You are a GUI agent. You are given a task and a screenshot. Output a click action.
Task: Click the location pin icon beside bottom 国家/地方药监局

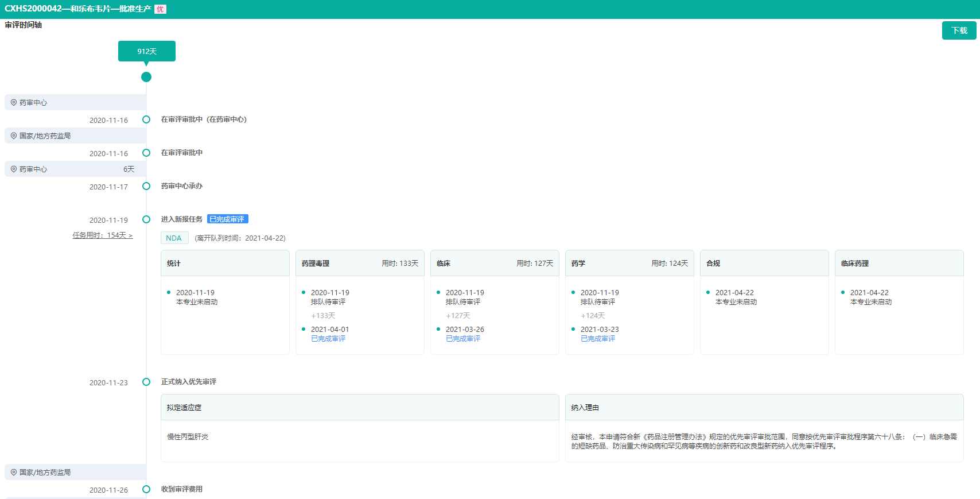pyautogui.click(x=14, y=473)
